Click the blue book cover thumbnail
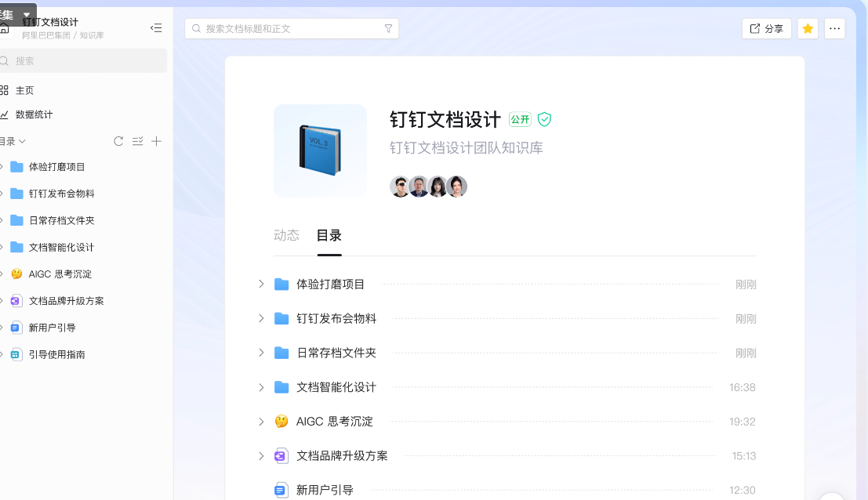868x500 pixels. point(320,150)
